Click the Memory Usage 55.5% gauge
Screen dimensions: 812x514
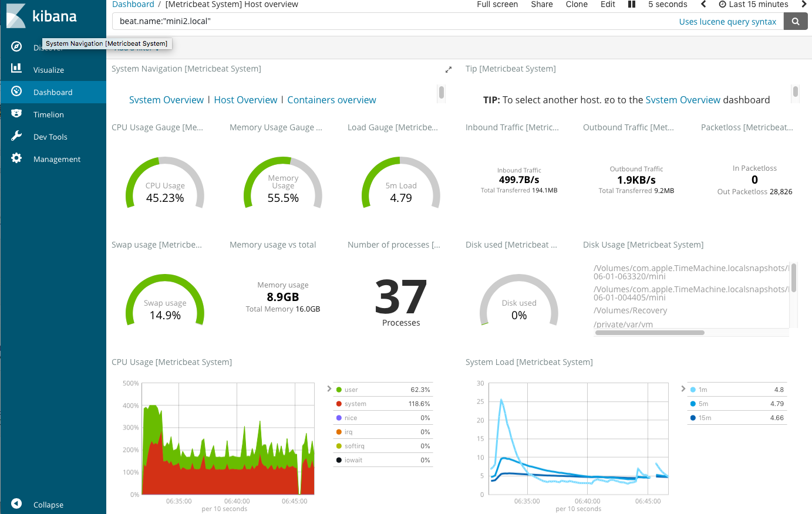283,182
